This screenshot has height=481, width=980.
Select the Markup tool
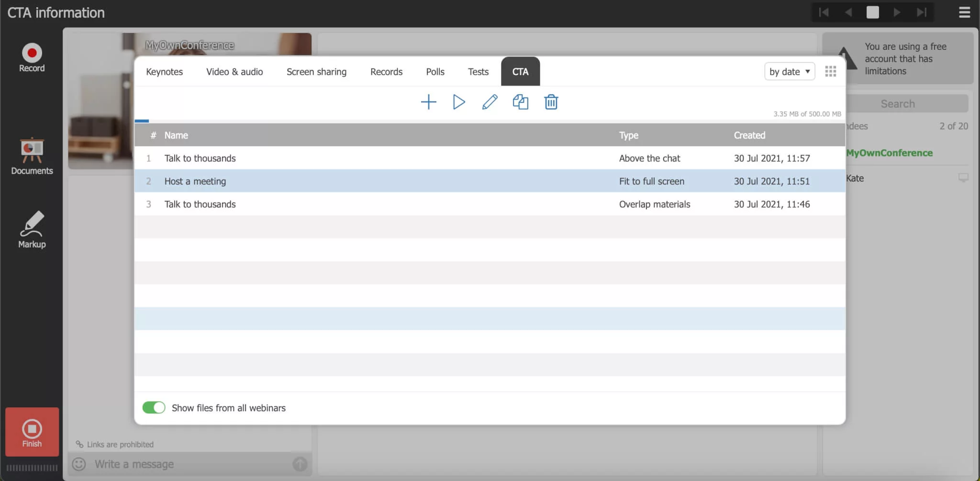pos(32,230)
